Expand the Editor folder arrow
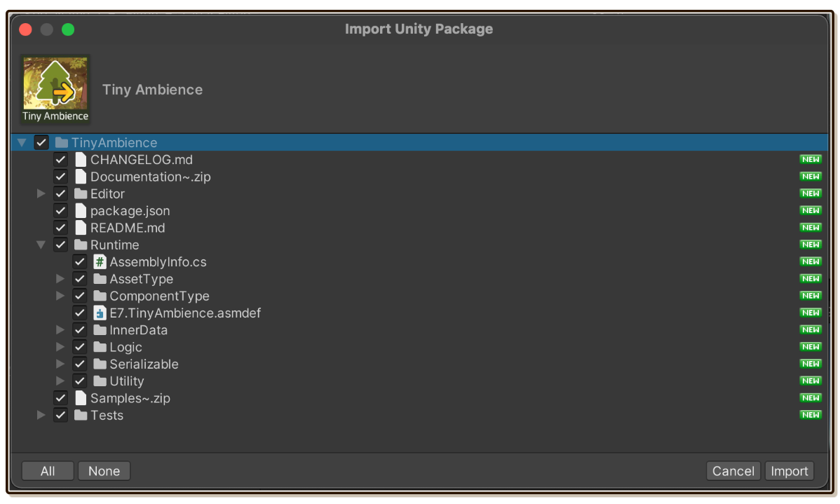 (x=41, y=193)
